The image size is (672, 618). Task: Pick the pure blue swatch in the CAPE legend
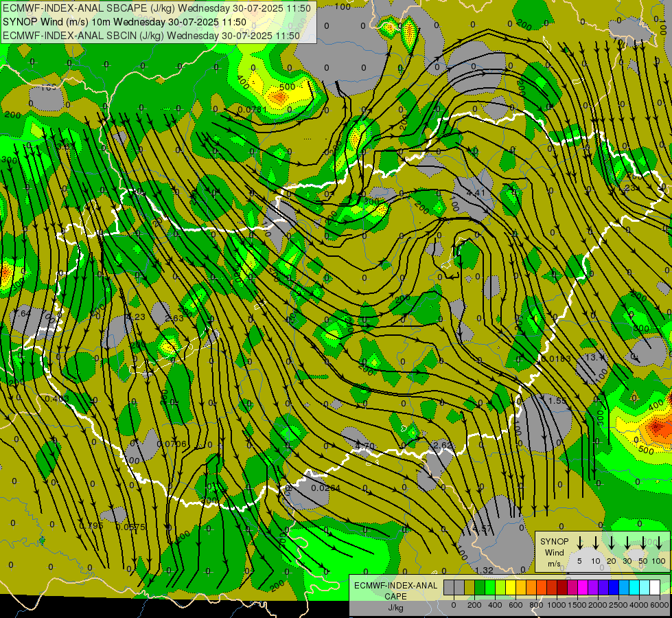click(x=614, y=587)
